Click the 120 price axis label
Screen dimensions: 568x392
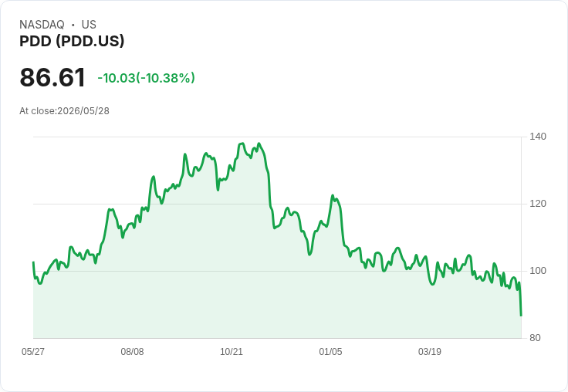(x=538, y=204)
